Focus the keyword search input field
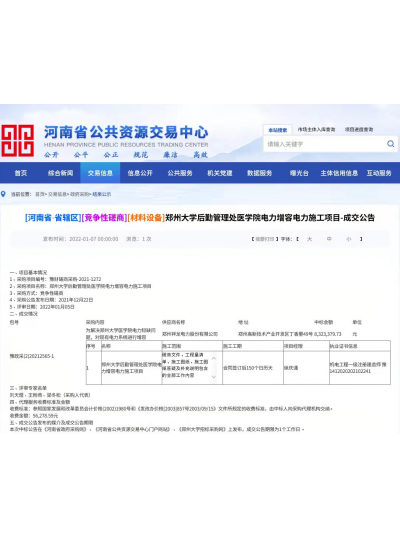This screenshot has height=540, width=400. [x=325, y=144]
